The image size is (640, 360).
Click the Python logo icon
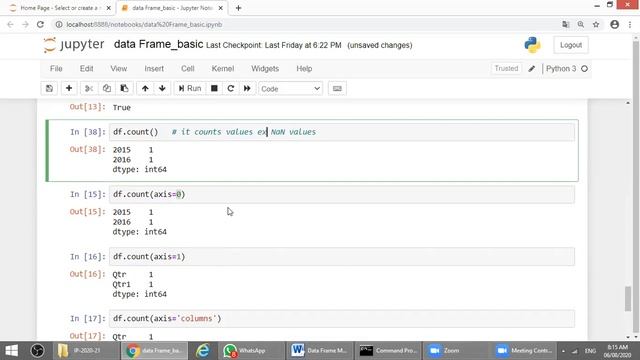click(x=532, y=45)
